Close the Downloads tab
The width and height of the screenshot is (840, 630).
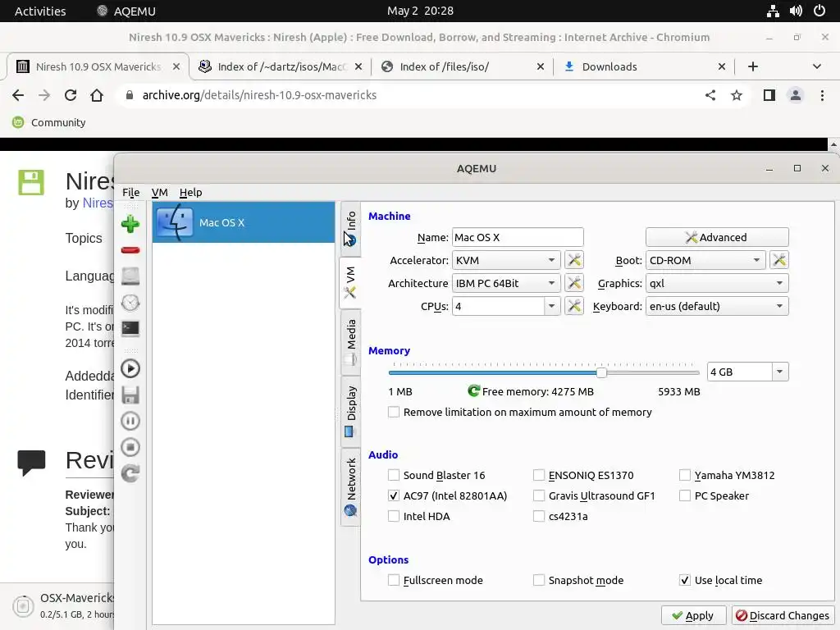click(x=722, y=66)
